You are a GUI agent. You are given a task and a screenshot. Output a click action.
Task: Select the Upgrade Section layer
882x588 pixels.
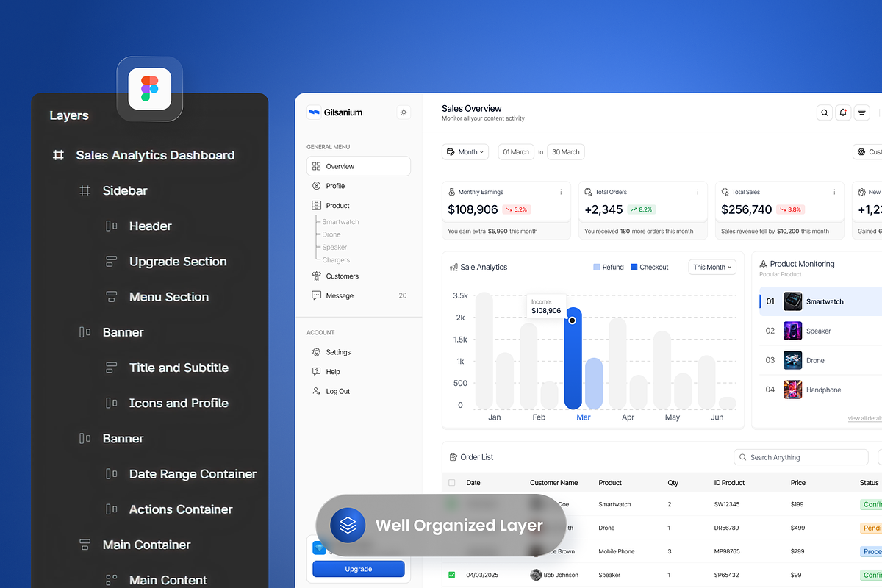point(178,262)
